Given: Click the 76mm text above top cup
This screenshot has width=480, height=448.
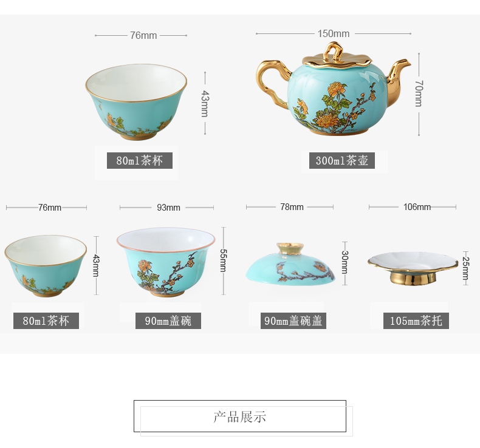Looking at the screenshot, I should coord(143,35).
